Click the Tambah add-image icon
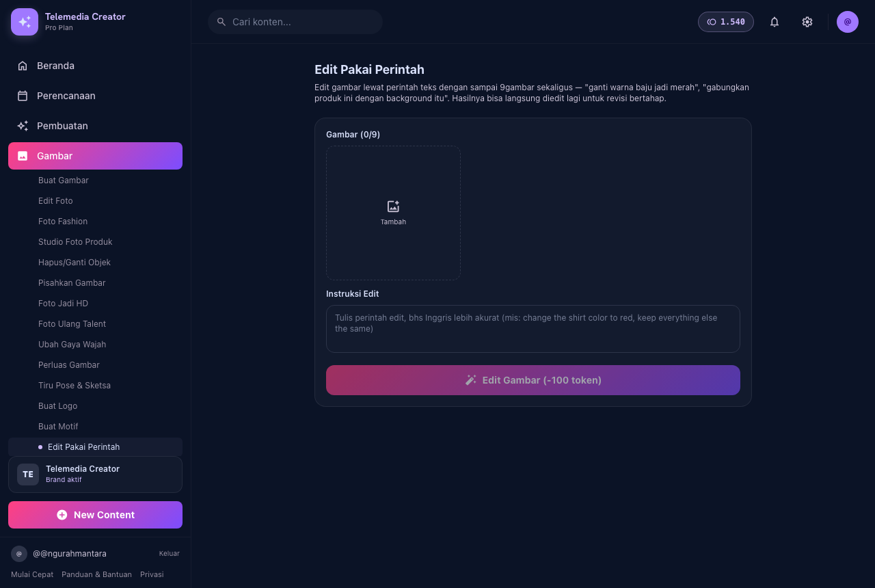This screenshot has height=588, width=875. tap(393, 206)
